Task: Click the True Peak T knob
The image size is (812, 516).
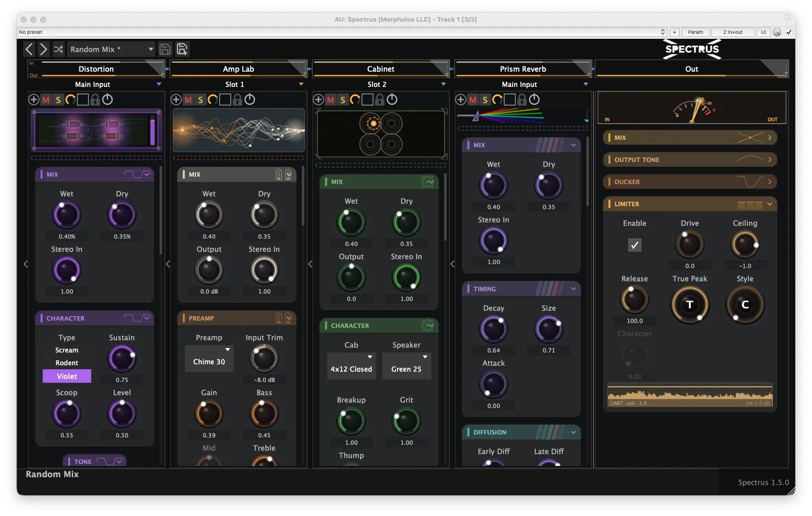Action: click(690, 305)
